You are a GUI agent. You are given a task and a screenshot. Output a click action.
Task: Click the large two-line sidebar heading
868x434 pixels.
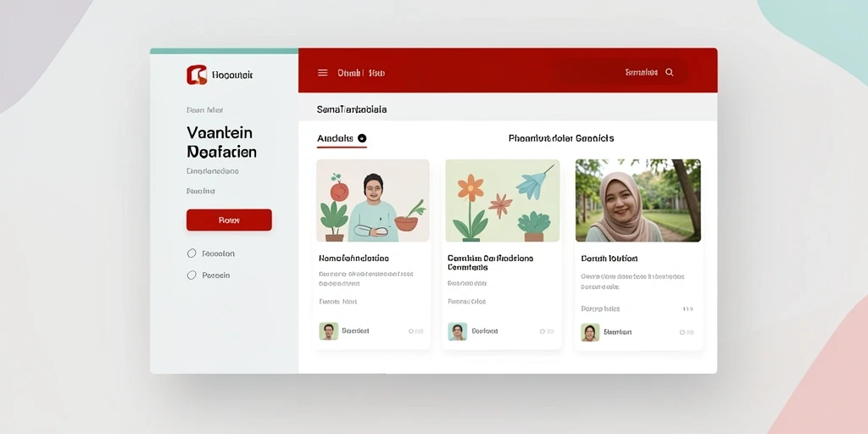pos(221,142)
